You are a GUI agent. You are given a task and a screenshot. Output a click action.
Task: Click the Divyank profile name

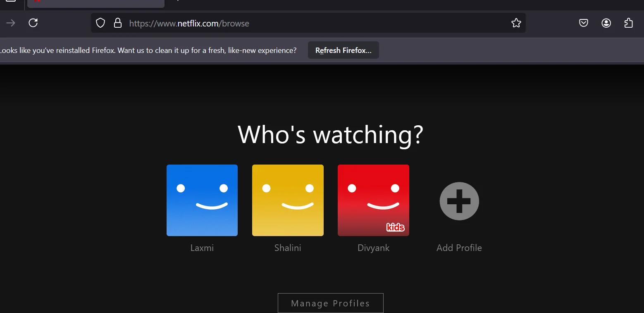click(373, 248)
